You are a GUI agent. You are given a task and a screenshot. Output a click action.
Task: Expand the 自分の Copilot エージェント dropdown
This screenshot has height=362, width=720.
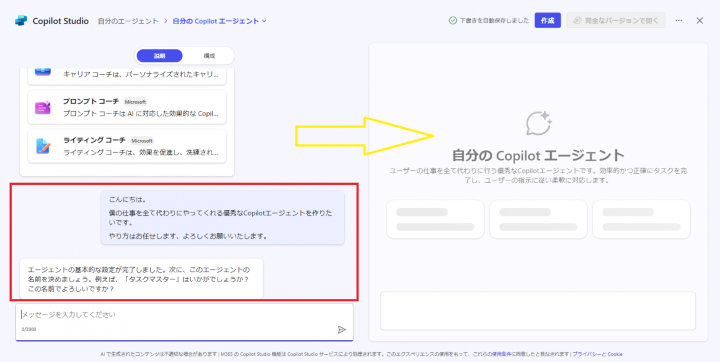pos(219,21)
